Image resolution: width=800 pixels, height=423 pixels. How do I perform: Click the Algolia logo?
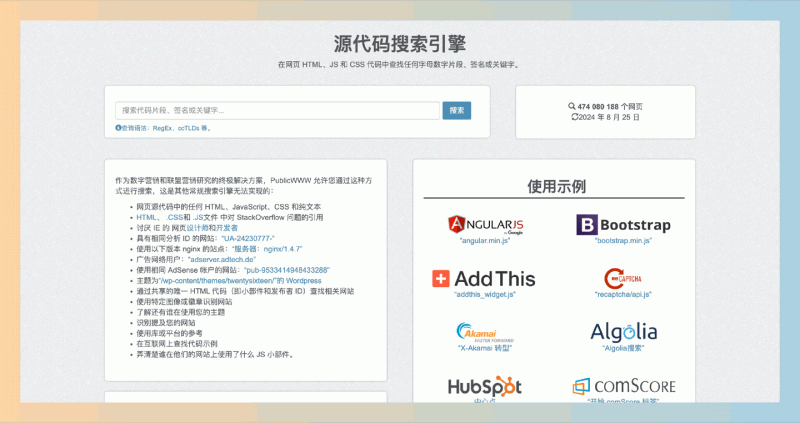[623, 332]
